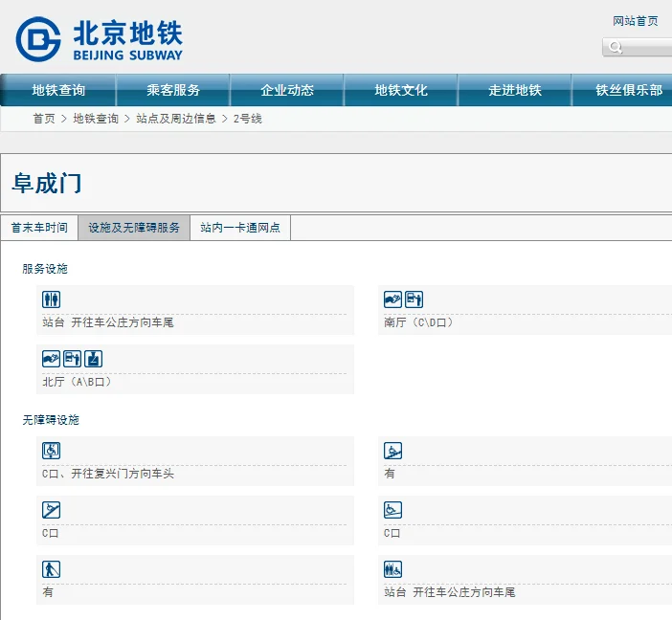
Task: Go to 网站首页 link
Action: point(635,21)
